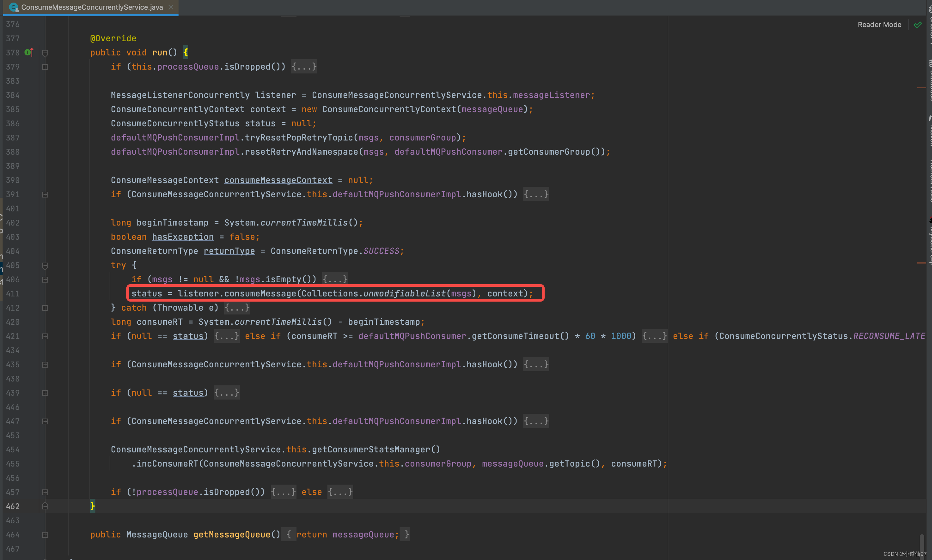
Task: Click resetRetryAndNamespace on line 388
Action: (x=302, y=152)
